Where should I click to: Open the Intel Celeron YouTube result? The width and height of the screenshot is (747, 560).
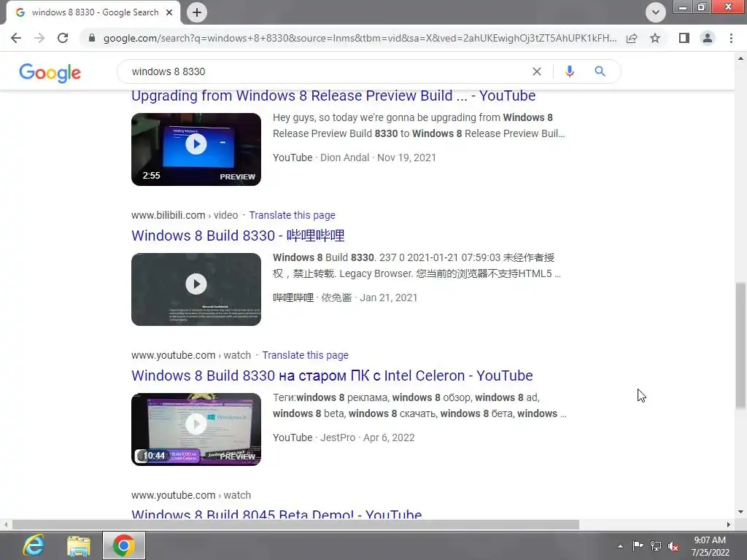click(x=332, y=376)
